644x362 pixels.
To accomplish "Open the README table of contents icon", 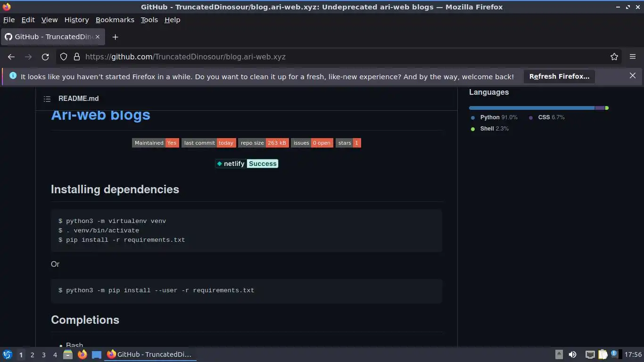I will [x=47, y=99].
